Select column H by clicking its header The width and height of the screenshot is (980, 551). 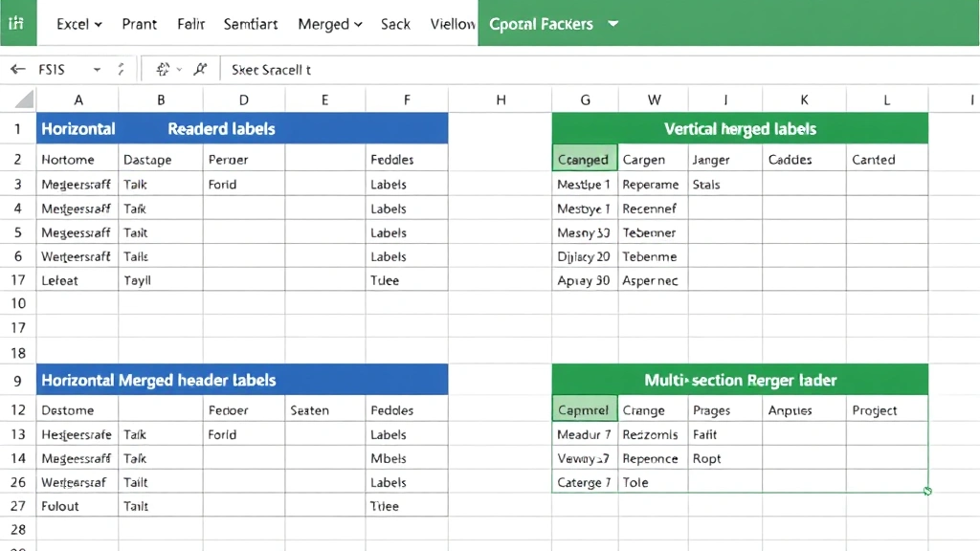501,99
